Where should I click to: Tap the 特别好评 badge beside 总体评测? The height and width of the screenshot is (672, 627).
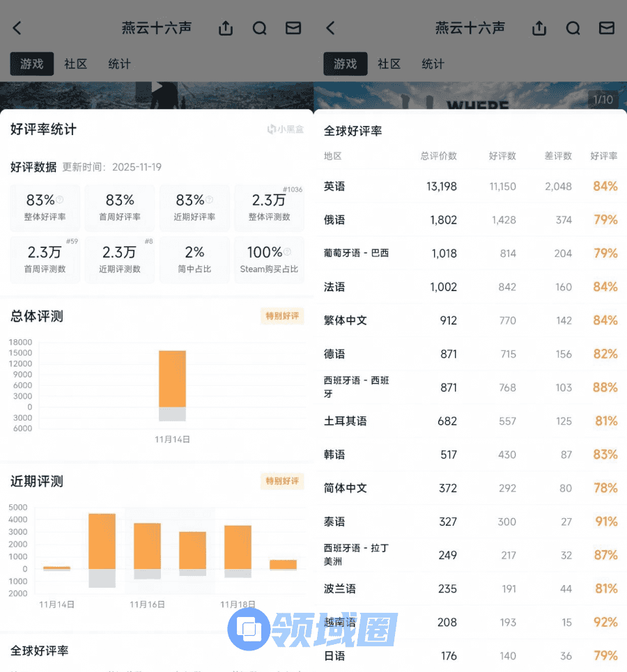tap(281, 316)
